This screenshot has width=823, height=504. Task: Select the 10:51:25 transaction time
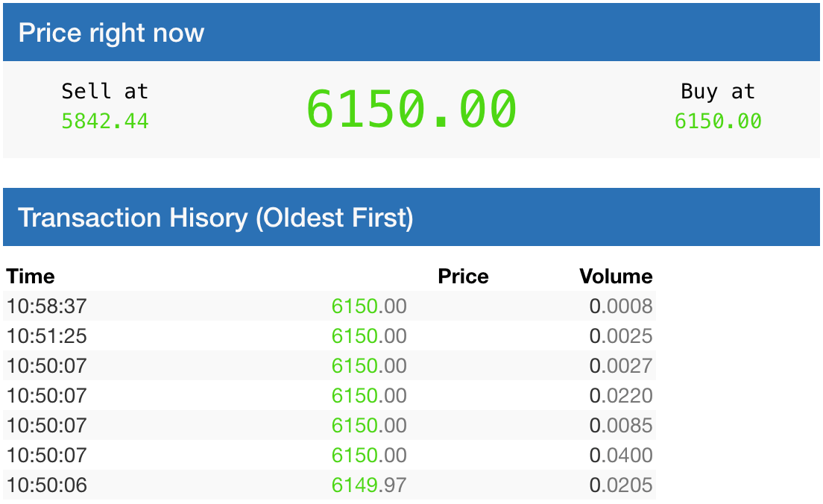[x=47, y=336]
